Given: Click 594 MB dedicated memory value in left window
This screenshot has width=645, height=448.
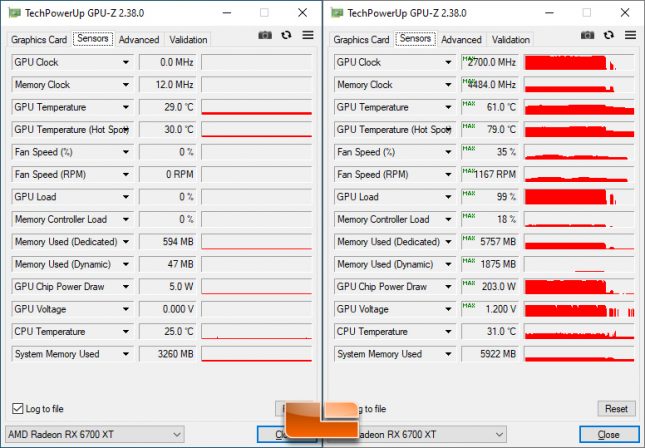Looking at the screenshot, I should (167, 242).
